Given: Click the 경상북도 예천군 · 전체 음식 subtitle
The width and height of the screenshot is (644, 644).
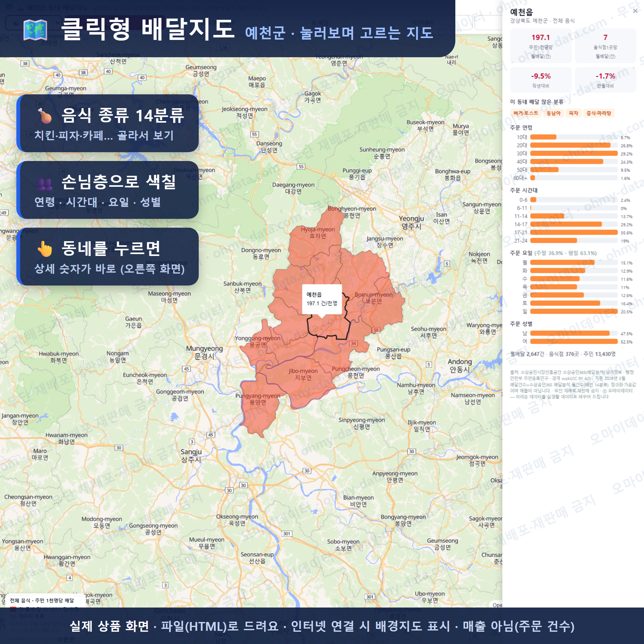Looking at the screenshot, I should click(x=542, y=21).
